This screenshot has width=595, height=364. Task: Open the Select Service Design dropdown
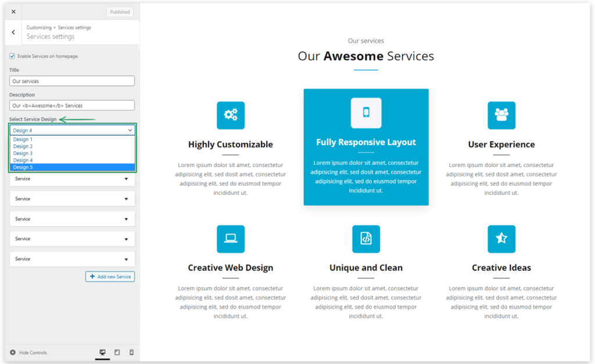coord(72,130)
